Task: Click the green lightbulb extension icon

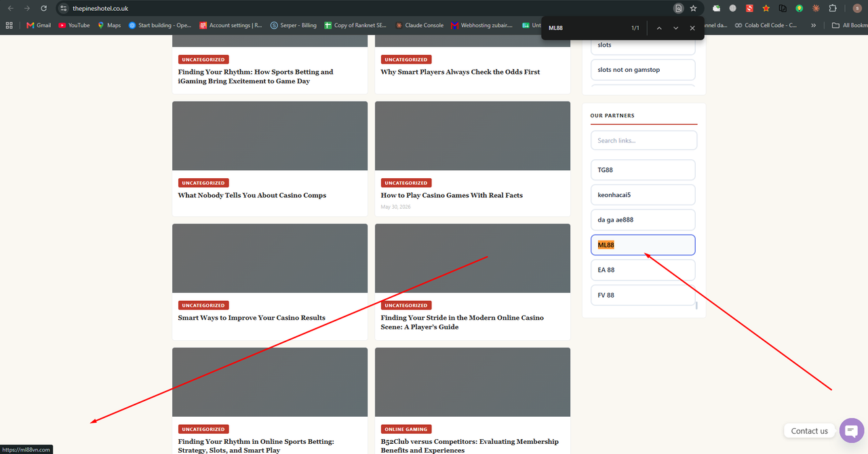Action: [x=800, y=8]
